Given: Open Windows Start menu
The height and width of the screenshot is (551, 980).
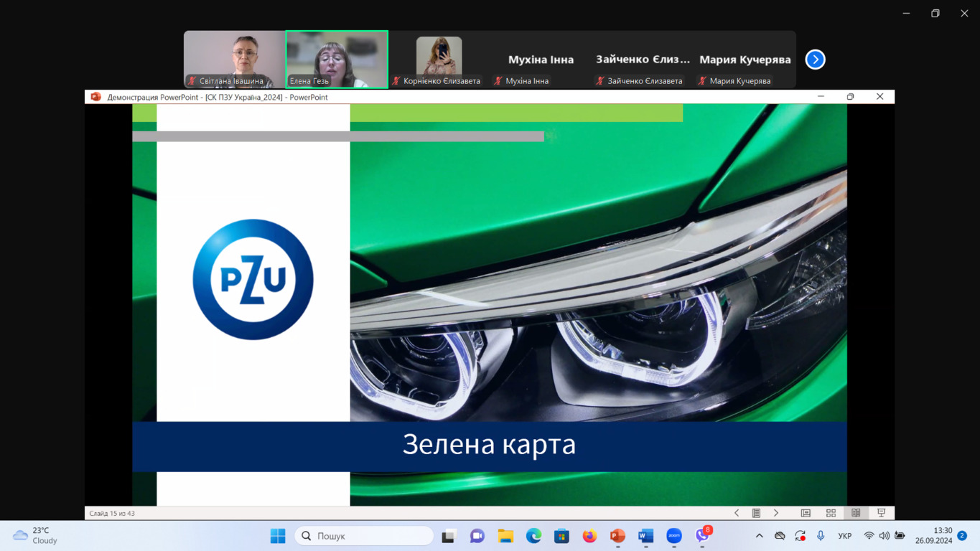Looking at the screenshot, I should [x=278, y=536].
